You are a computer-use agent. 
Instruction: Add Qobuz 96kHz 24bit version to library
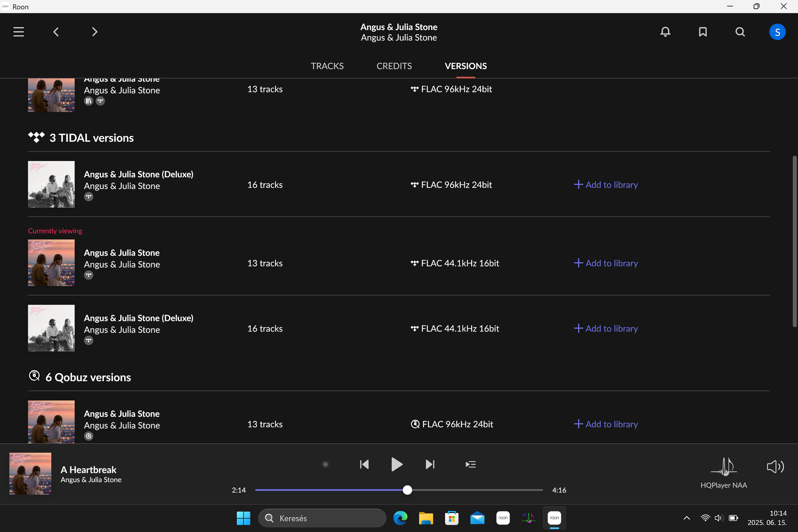pos(606,424)
